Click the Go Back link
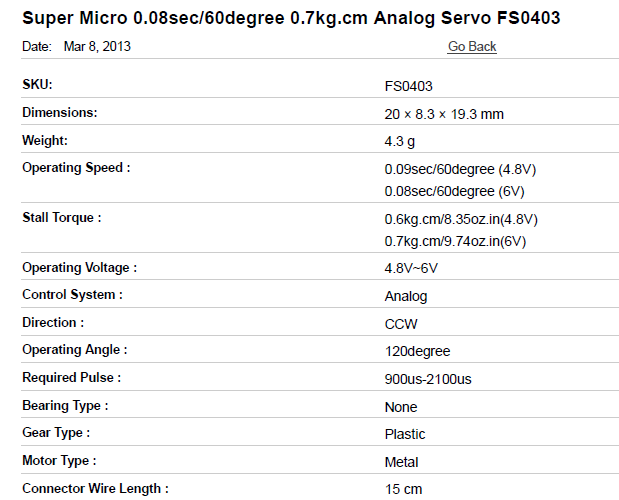 click(472, 46)
